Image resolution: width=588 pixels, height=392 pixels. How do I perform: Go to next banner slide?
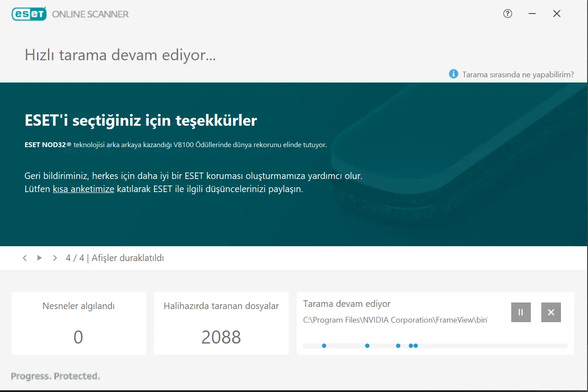(55, 258)
